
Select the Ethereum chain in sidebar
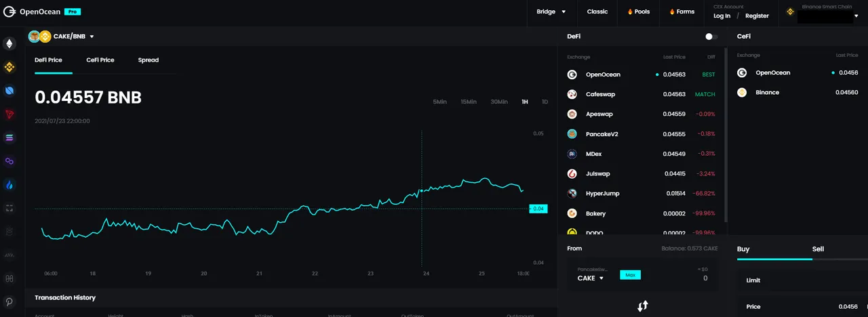tap(9, 44)
